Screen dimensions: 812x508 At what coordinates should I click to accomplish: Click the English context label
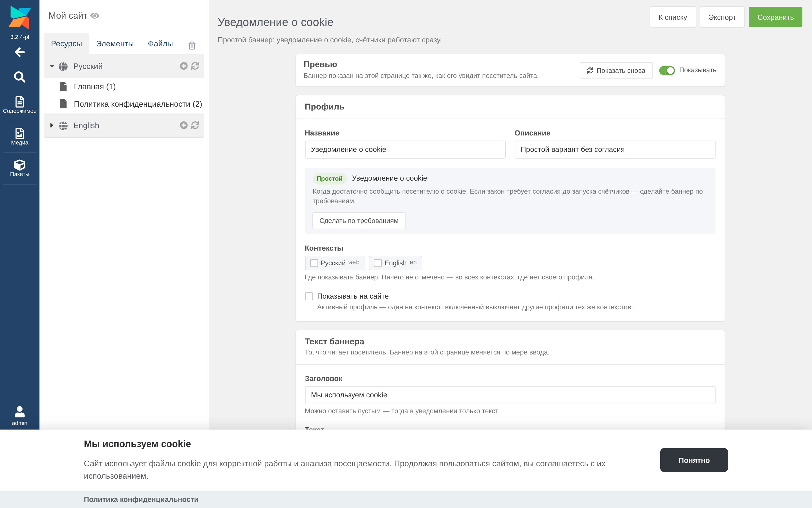[86, 125]
